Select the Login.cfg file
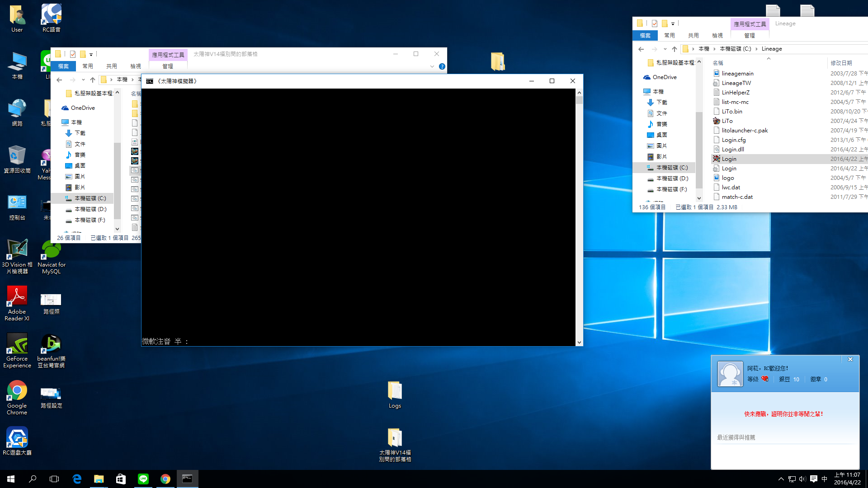 click(x=734, y=140)
